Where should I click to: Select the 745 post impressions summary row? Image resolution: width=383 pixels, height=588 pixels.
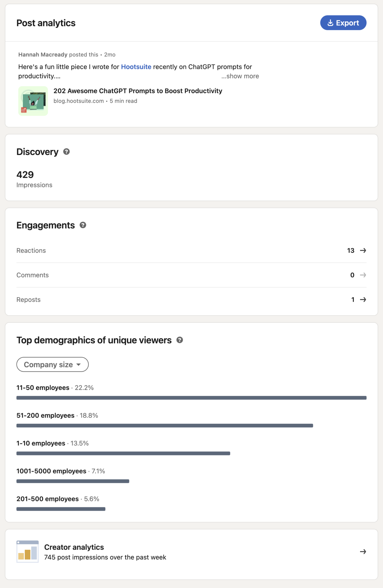[x=105, y=557]
